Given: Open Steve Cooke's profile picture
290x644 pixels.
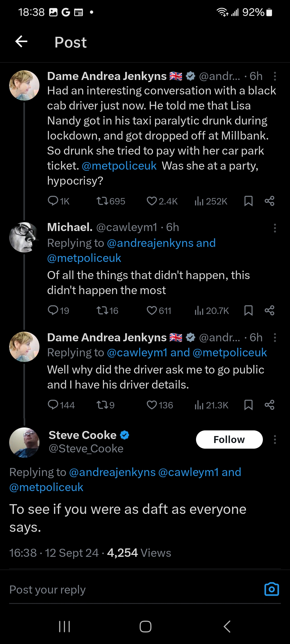Looking at the screenshot, I should pos(24,442).
